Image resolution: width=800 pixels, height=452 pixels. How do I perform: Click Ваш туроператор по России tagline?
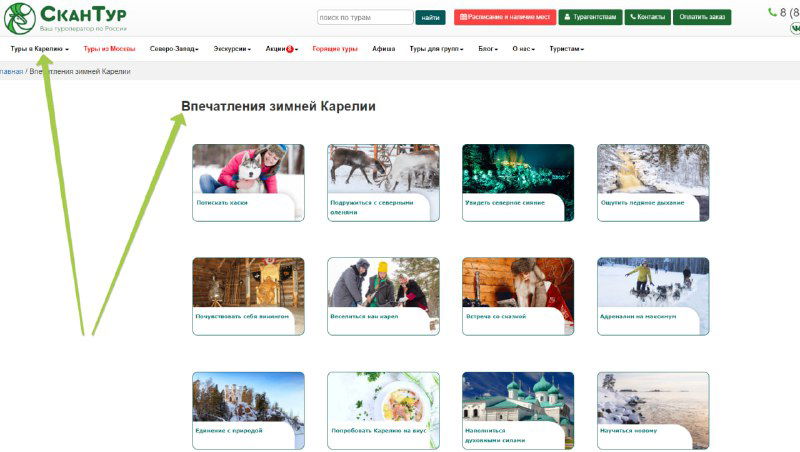click(83, 29)
